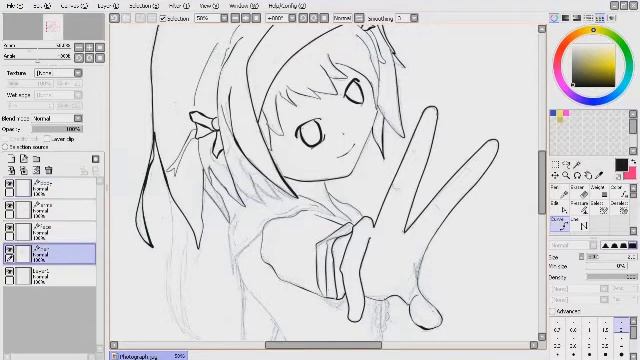This screenshot has width=640, height=360.
Task: Click the redo arrow in top toolbar
Action: [126, 18]
